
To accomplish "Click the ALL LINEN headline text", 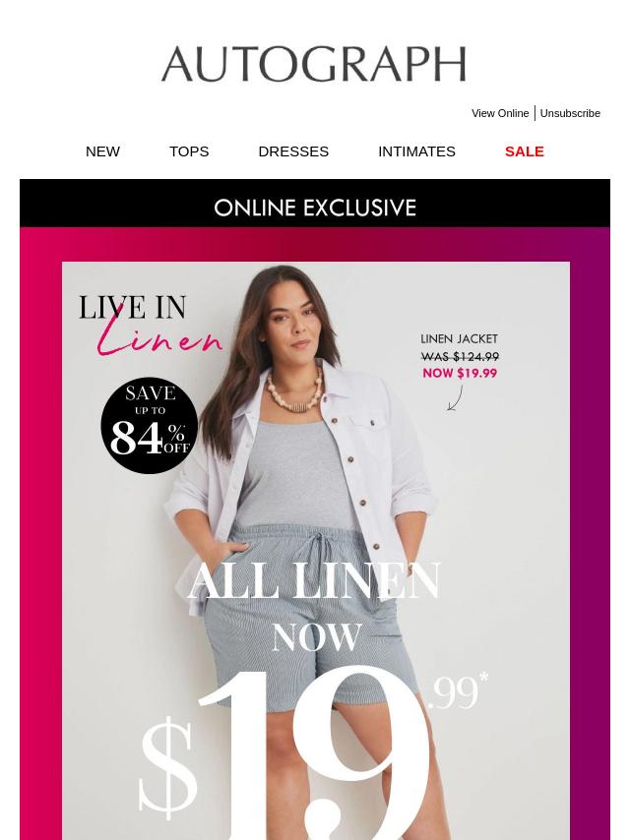I will [314, 581].
